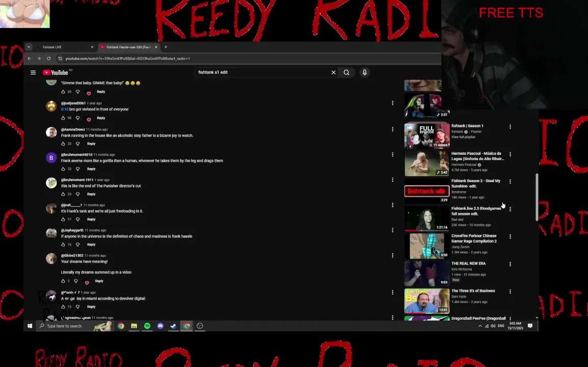The image size is (588, 367).
Task: Show hidden system tray icons chevron
Action: [x=480, y=326]
